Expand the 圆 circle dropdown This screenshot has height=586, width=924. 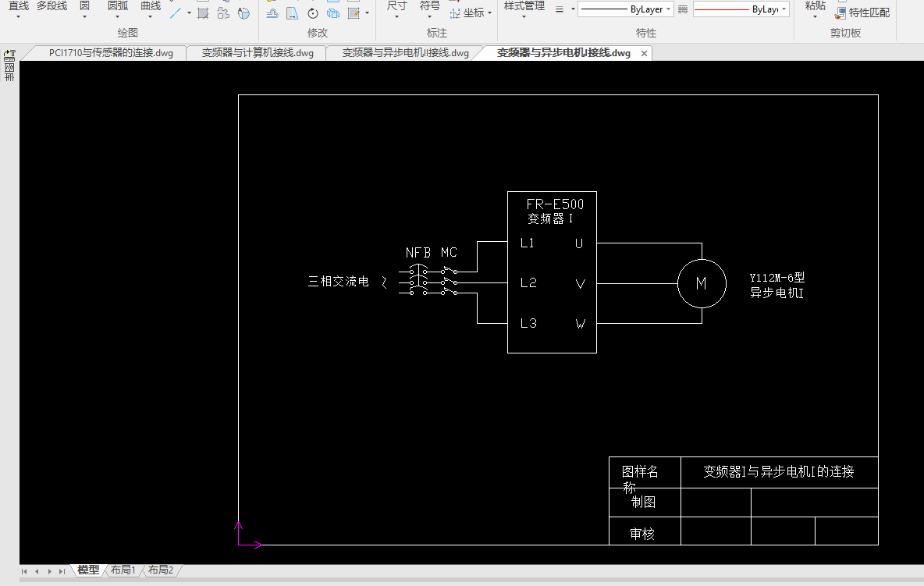85,16
